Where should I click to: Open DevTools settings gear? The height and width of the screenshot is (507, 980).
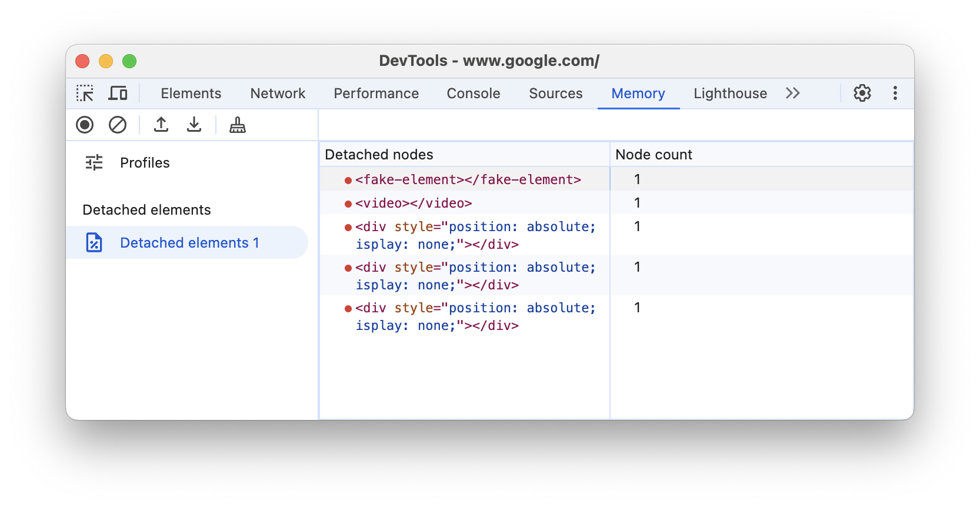pyautogui.click(x=862, y=94)
